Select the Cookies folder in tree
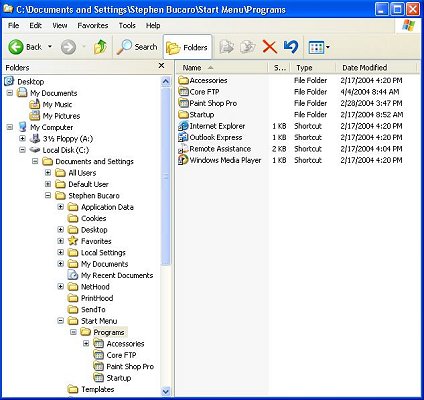The image size is (424, 400). (87, 218)
